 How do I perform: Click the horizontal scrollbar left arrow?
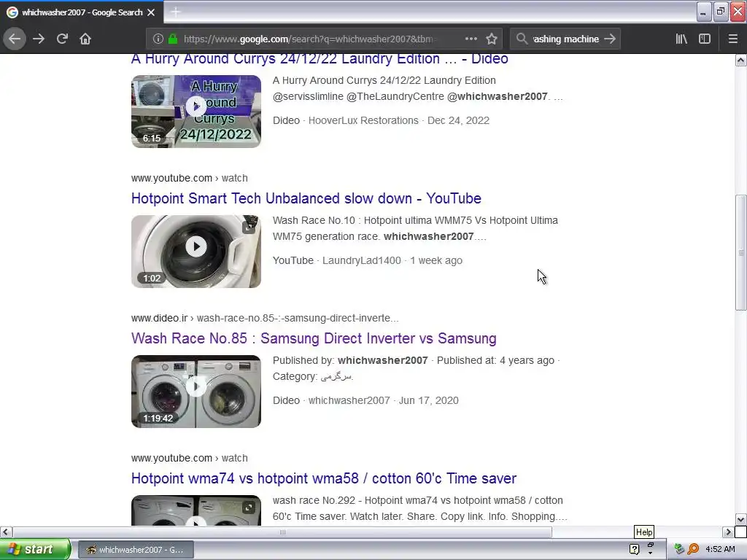coord(6,532)
